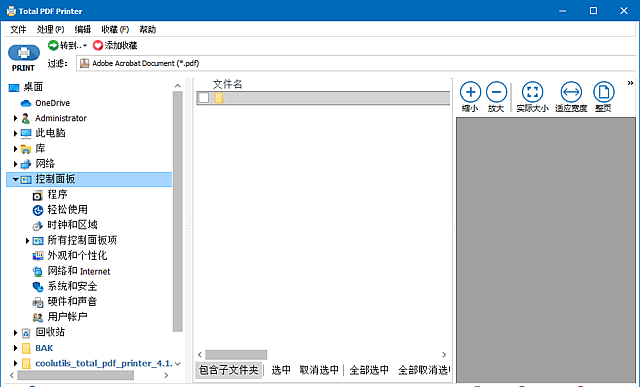The width and height of the screenshot is (640, 387).
Task: Click the 时钟和区域 icon in tree
Action: point(38,226)
